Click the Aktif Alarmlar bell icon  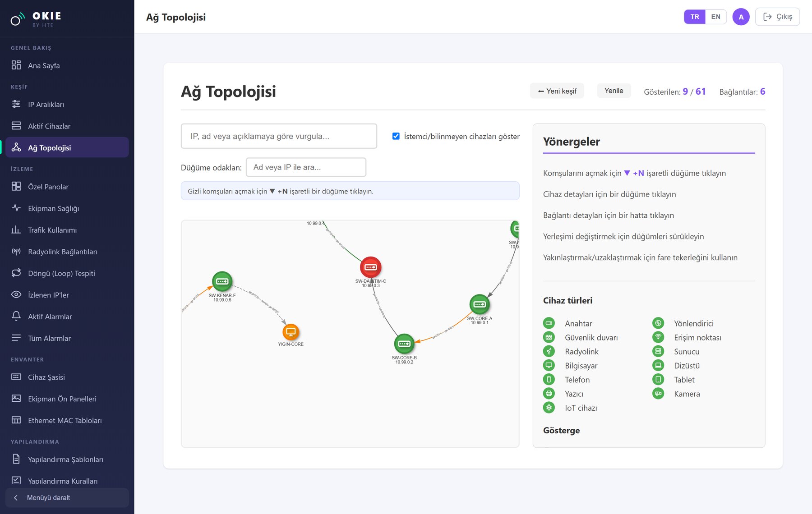click(x=16, y=316)
